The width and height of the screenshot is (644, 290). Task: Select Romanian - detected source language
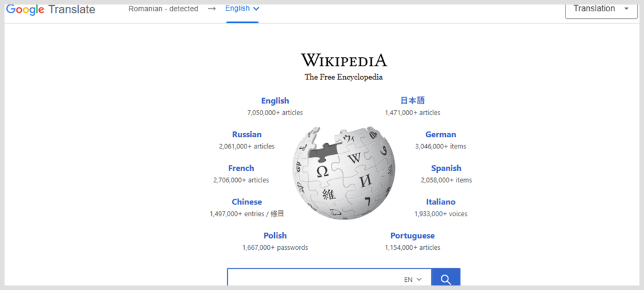(x=163, y=9)
